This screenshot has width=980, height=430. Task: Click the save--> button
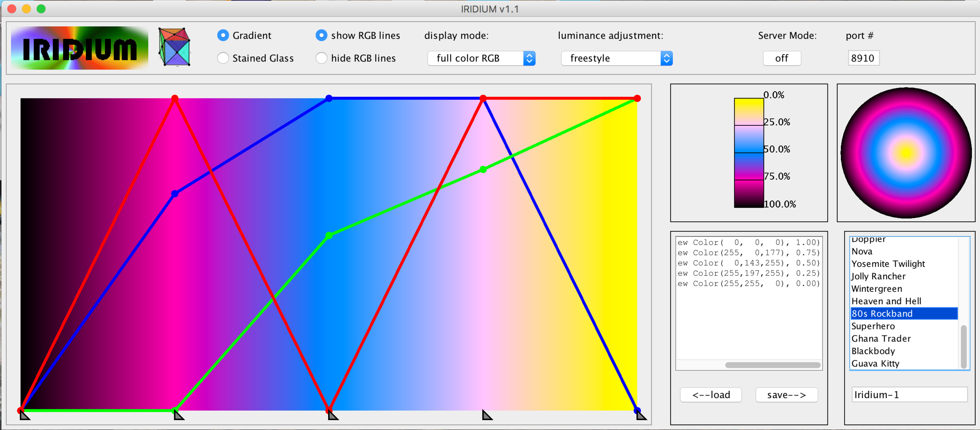click(787, 395)
